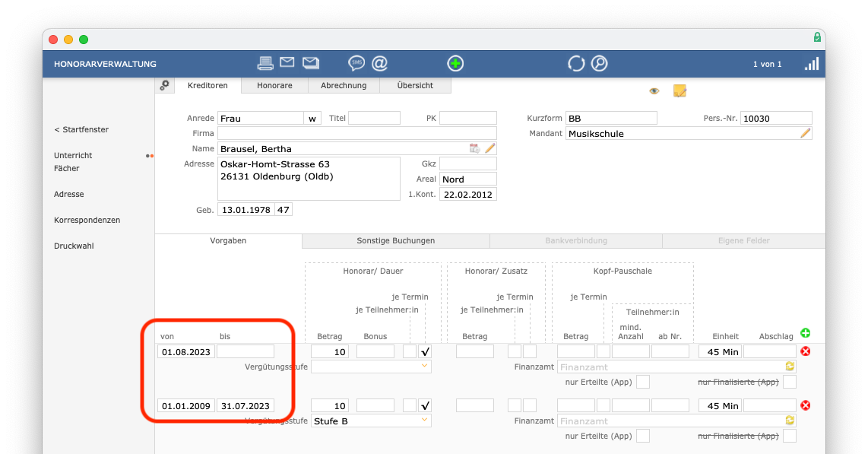Image resolution: width=868 pixels, height=454 pixels.
Task: Click the empty bis field in 01.08.2023 row
Action: 246,351
